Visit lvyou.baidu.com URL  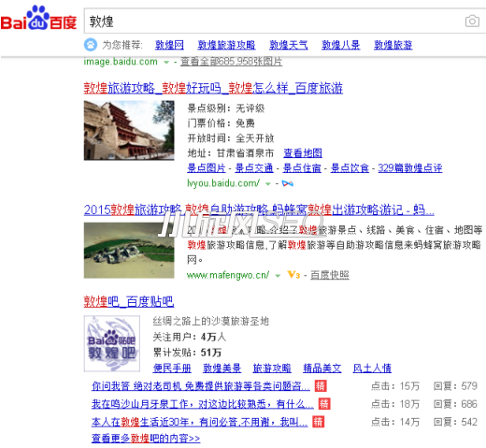[x=223, y=183]
